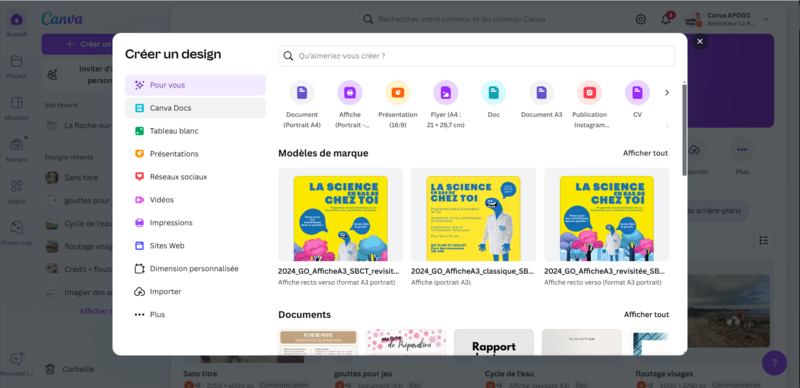Screen dimensions: 800x388
Task: Click the Canva logo
Action: click(62, 19)
